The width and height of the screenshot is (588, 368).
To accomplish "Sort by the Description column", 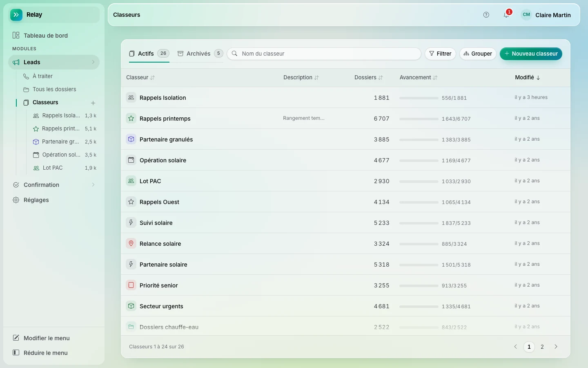I will click(x=301, y=77).
